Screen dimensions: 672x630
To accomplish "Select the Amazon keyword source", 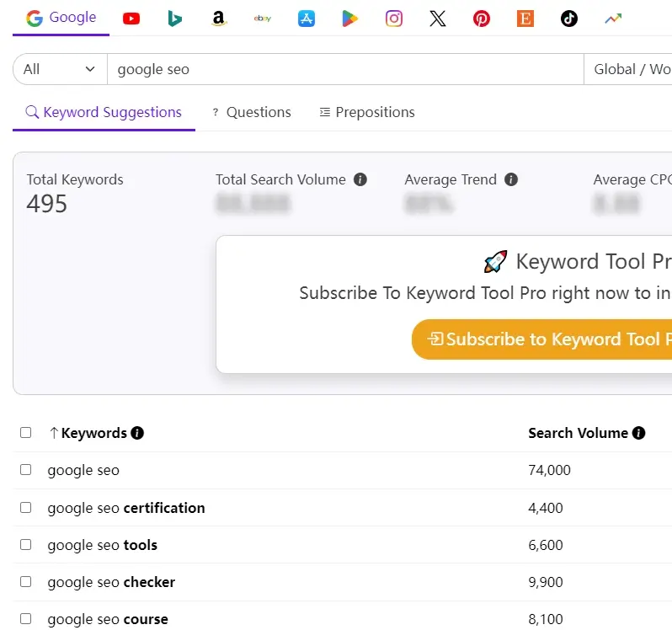I will 219,19.
